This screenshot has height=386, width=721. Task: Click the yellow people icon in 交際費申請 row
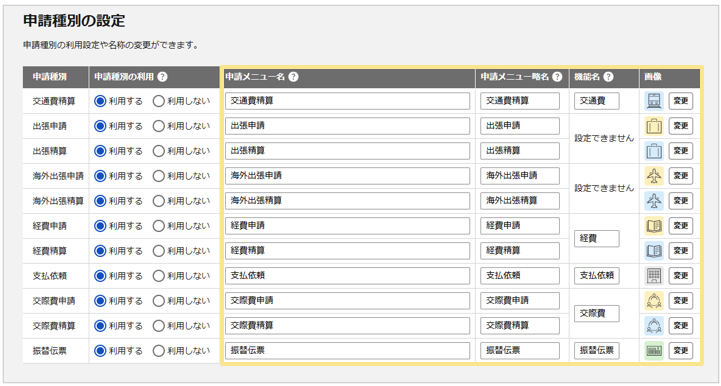click(x=654, y=300)
